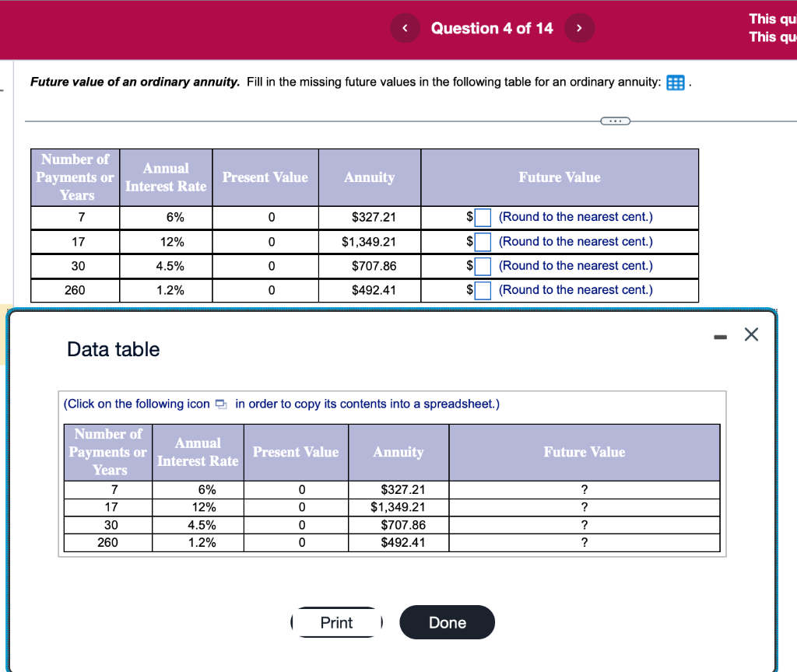
Task: Expand the ellipsis divider below the question
Action: tap(616, 121)
